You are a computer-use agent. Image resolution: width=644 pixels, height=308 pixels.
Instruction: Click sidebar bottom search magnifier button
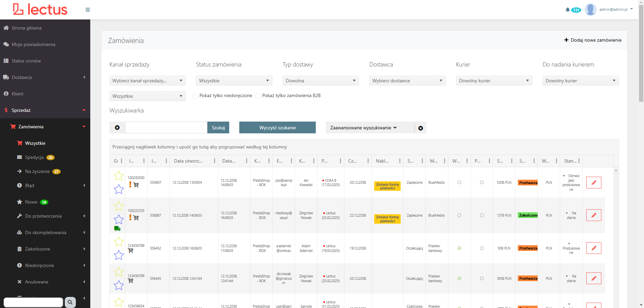(x=70, y=302)
